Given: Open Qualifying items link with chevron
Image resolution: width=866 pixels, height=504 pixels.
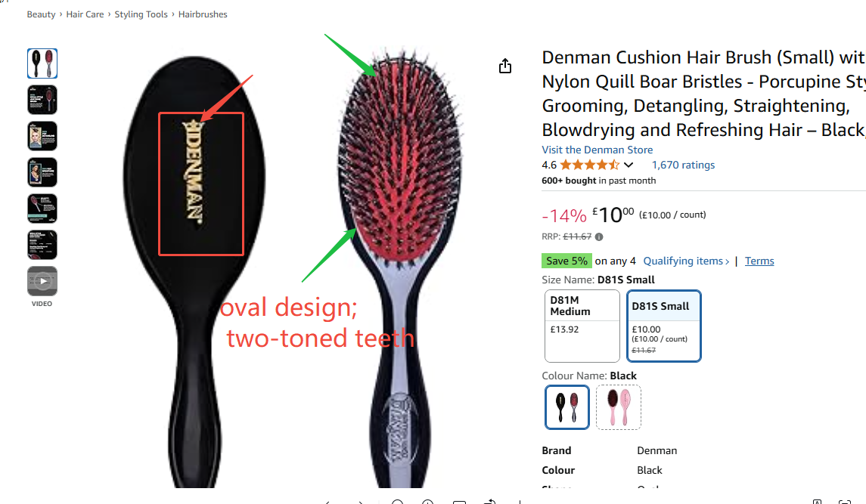Looking at the screenshot, I should click(x=687, y=261).
